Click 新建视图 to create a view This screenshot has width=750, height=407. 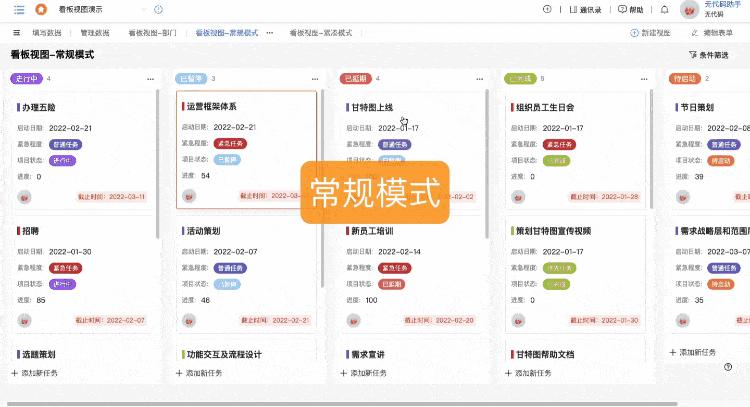click(x=650, y=33)
